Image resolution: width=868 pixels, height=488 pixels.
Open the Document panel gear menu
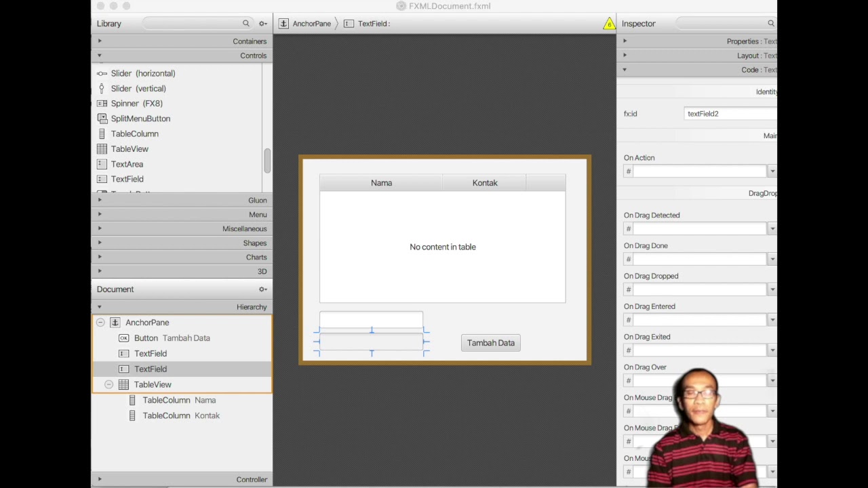[x=263, y=289]
